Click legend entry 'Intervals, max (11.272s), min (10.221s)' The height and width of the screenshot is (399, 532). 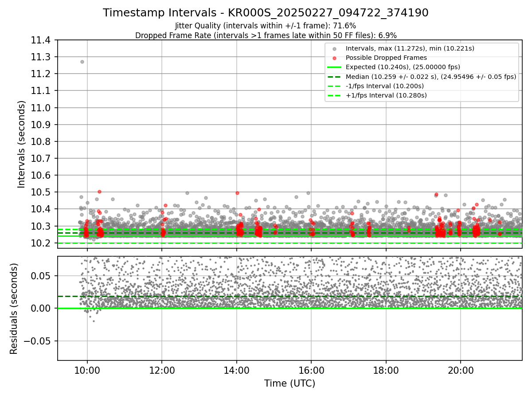point(410,48)
